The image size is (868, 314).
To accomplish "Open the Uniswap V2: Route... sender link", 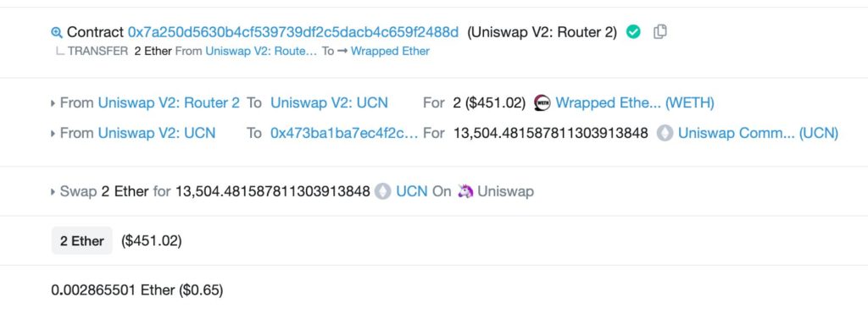I will point(261,52).
